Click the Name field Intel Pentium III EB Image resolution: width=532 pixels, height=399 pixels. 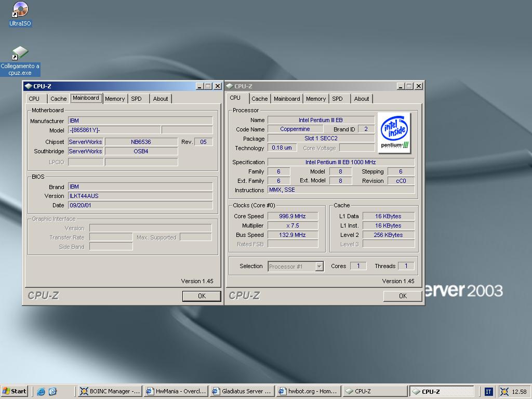pos(321,120)
